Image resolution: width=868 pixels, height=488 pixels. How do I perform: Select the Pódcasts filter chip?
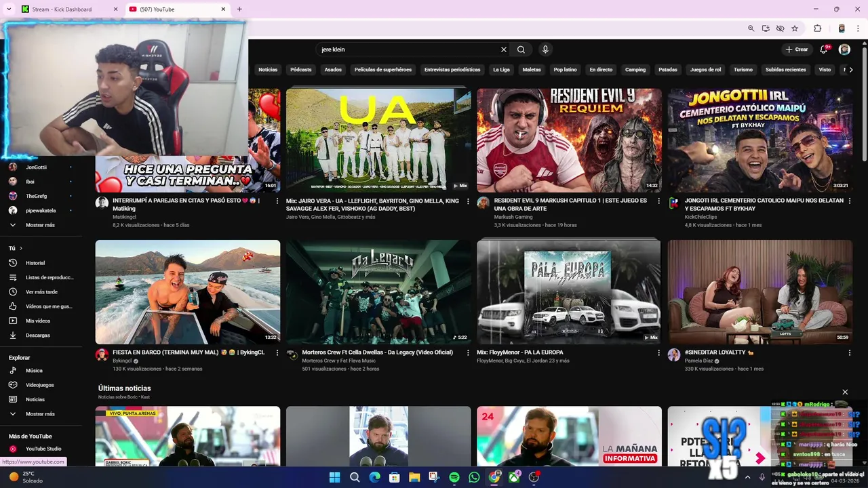pos(301,70)
